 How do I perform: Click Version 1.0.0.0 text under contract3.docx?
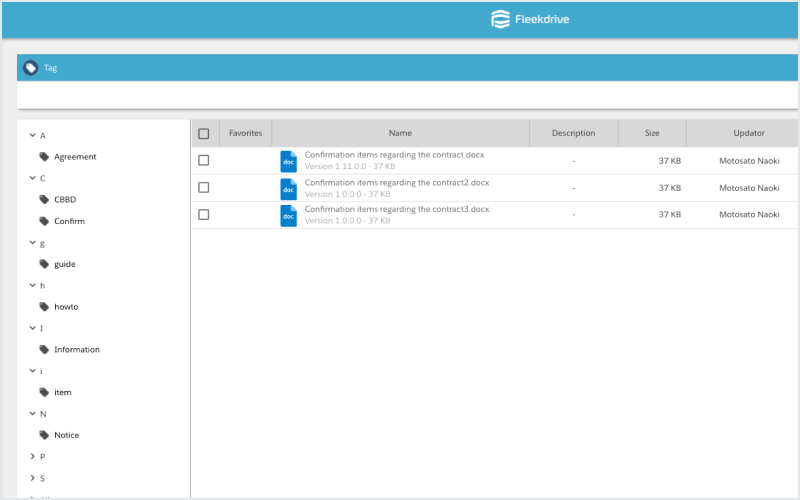click(347, 221)
